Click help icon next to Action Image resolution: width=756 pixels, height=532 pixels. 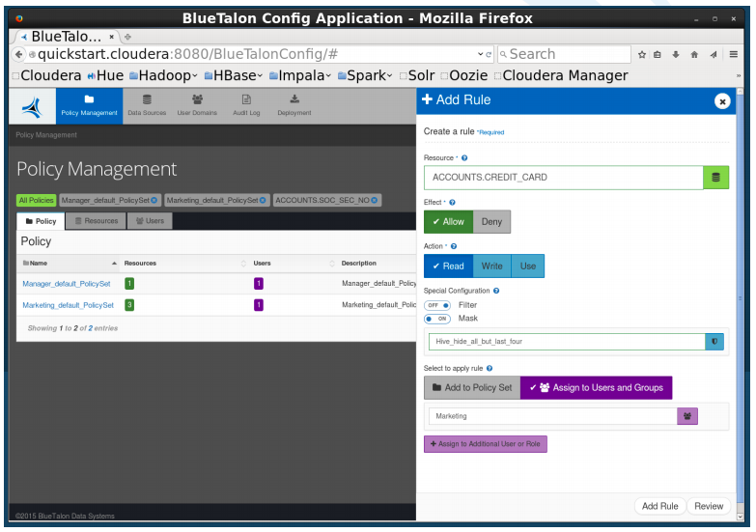point(454,246)
